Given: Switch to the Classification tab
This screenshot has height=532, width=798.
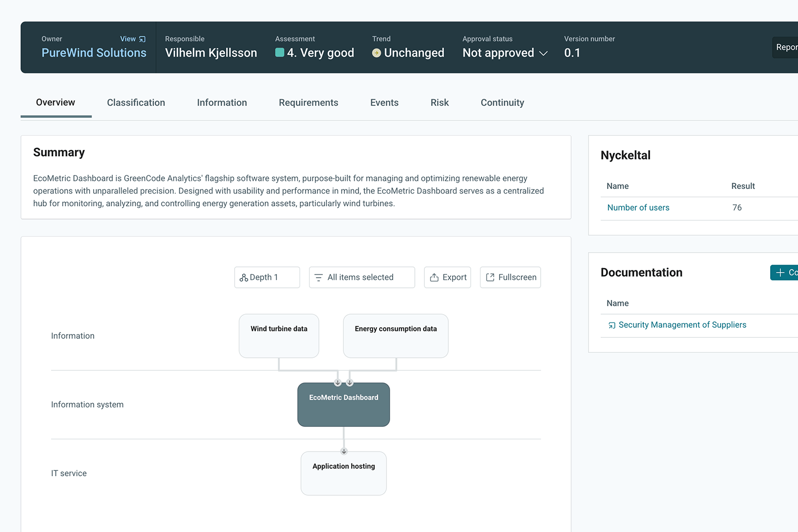Looking at the screenshot, I should click(136, 103).
